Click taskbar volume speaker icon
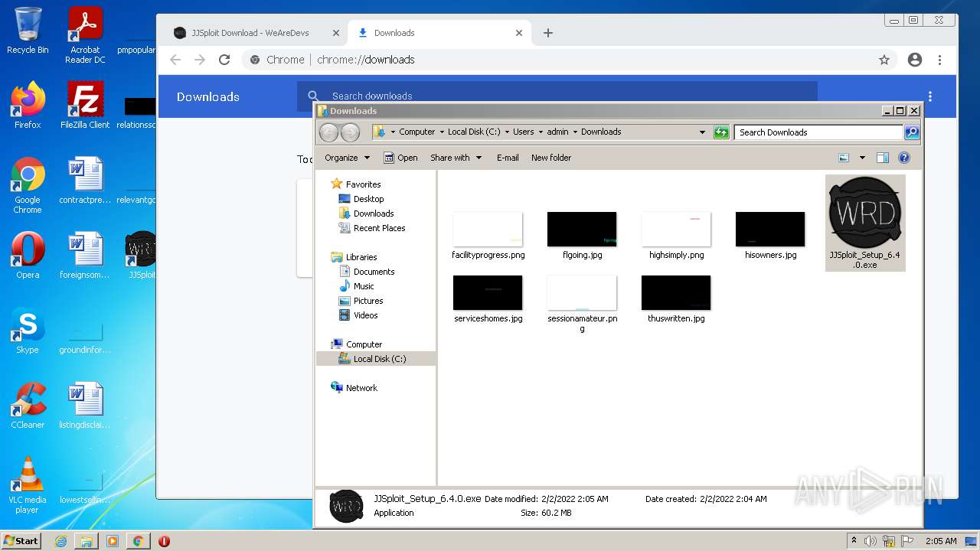 [x=871, y=541]
